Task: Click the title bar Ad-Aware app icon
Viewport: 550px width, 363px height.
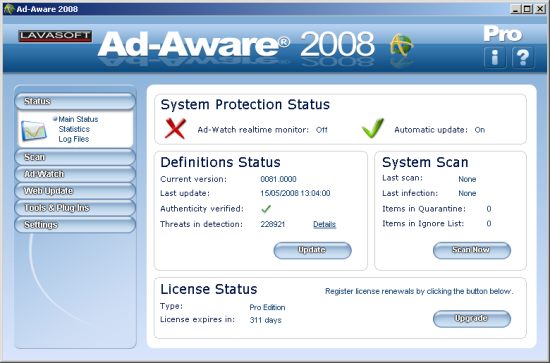Action: click(x=9, y=9)
